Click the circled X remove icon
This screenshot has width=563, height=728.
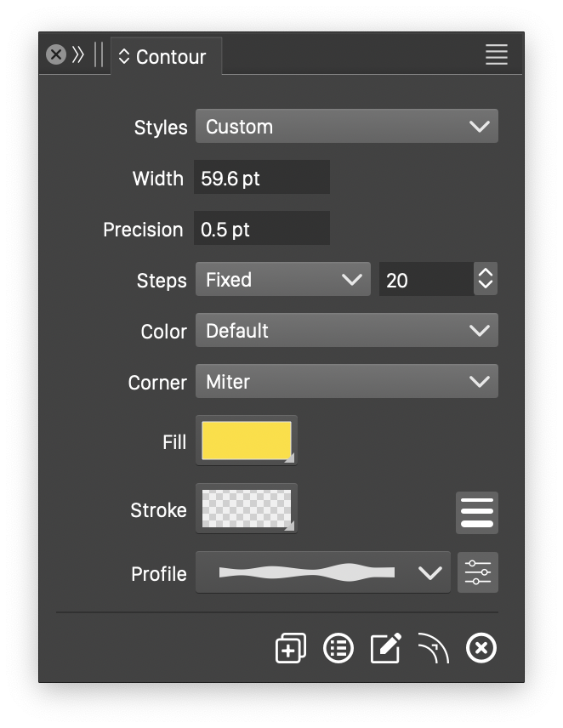coord(481,648)
